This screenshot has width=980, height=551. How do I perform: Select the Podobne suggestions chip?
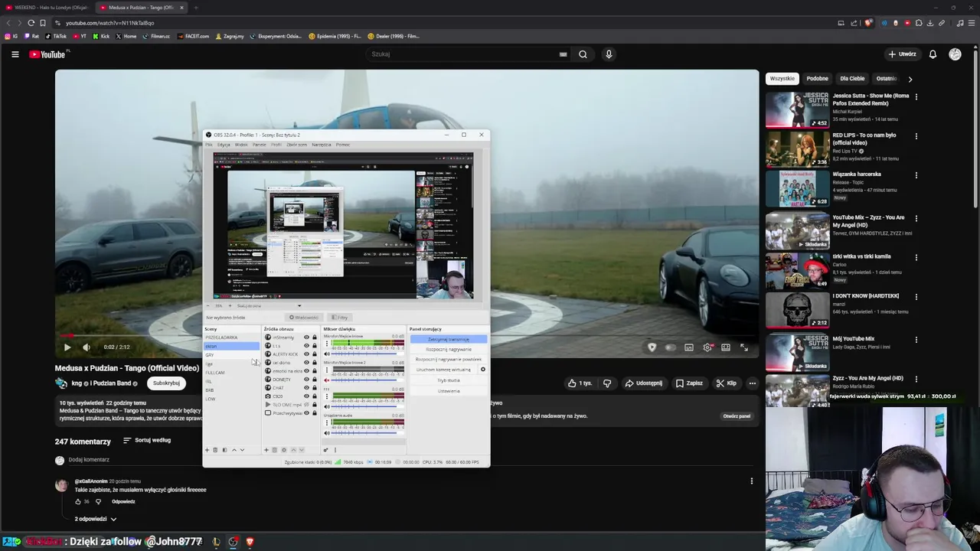817,79
